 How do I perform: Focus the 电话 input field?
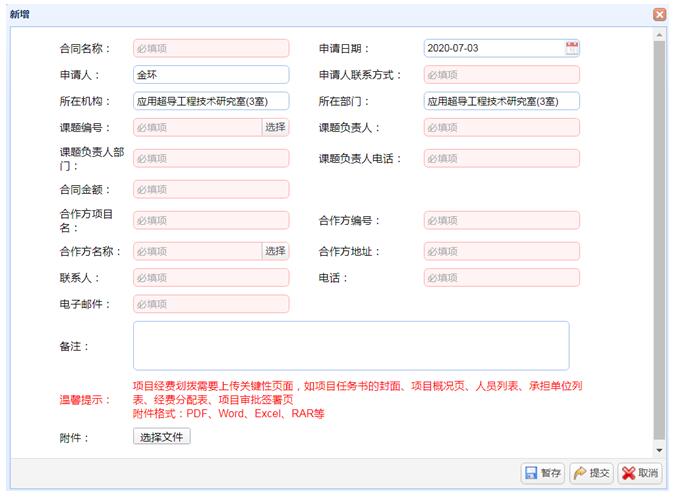click(502, 277)
